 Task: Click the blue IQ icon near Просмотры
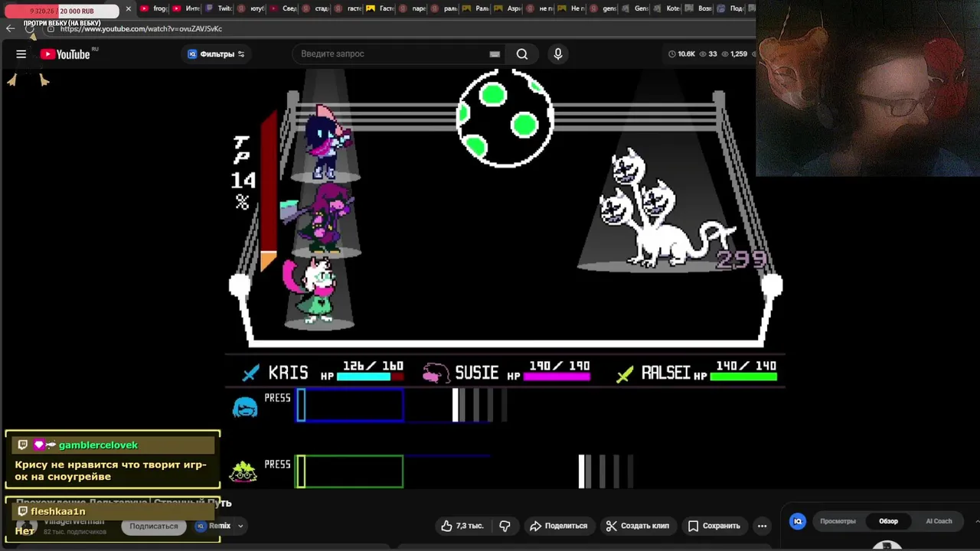797,521
